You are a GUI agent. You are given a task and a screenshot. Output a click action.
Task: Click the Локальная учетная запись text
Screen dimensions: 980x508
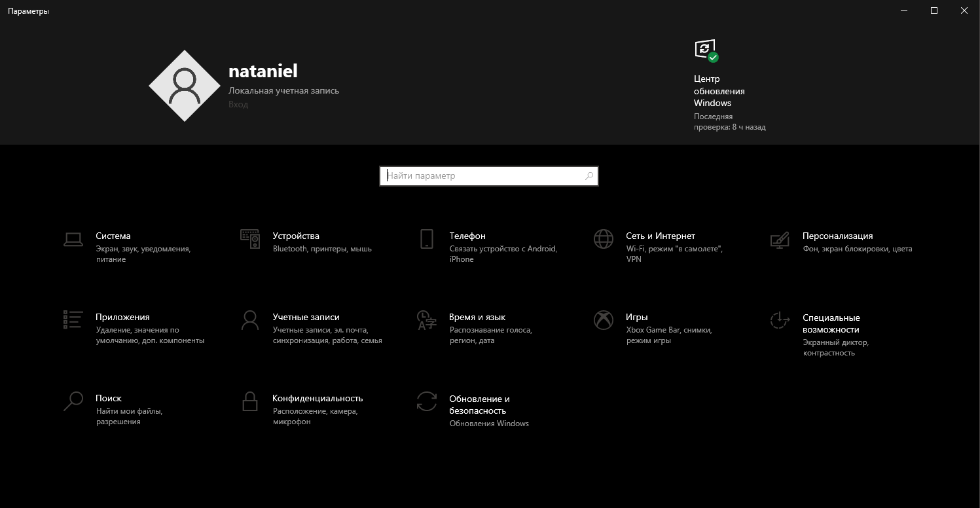(284, 91)
